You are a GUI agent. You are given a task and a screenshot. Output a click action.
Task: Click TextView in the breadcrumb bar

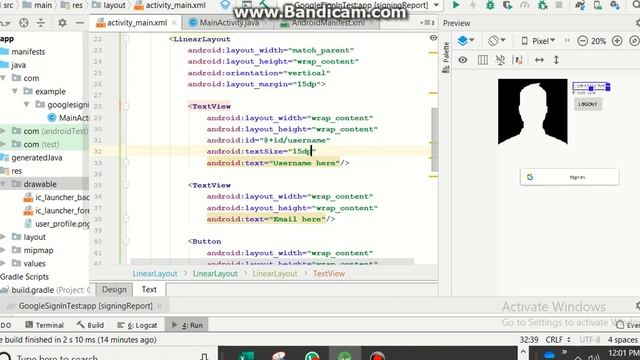click(329, 274)
